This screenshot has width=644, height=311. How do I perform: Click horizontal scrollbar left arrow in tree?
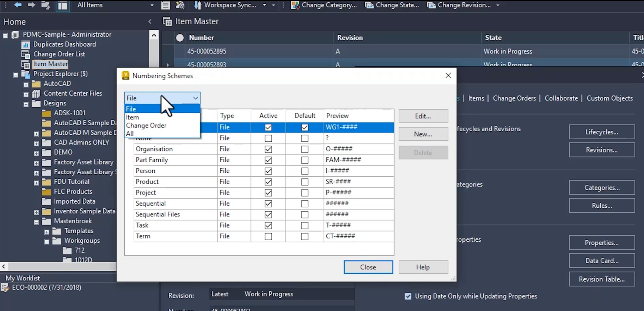point(4,267)
